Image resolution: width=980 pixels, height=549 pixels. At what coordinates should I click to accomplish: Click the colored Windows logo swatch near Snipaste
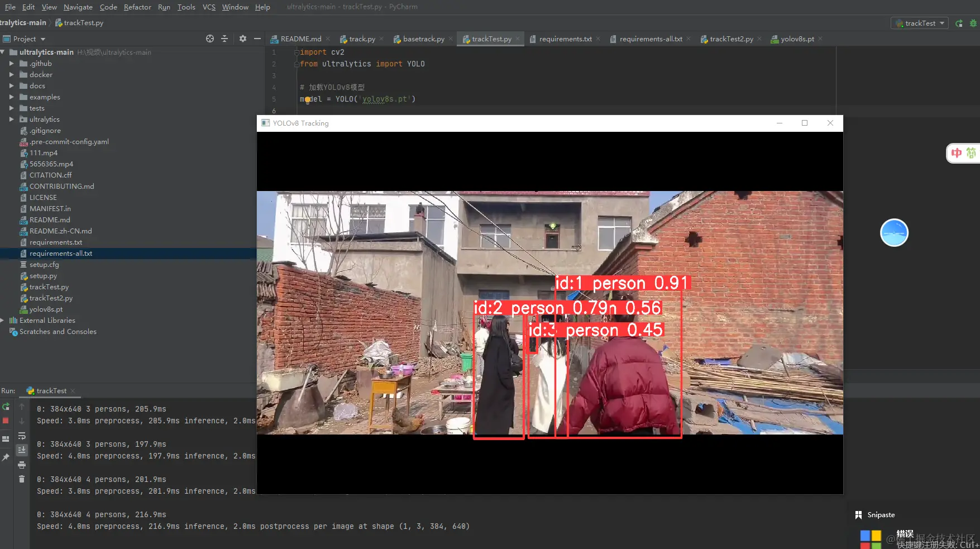(x=871, y=538)
